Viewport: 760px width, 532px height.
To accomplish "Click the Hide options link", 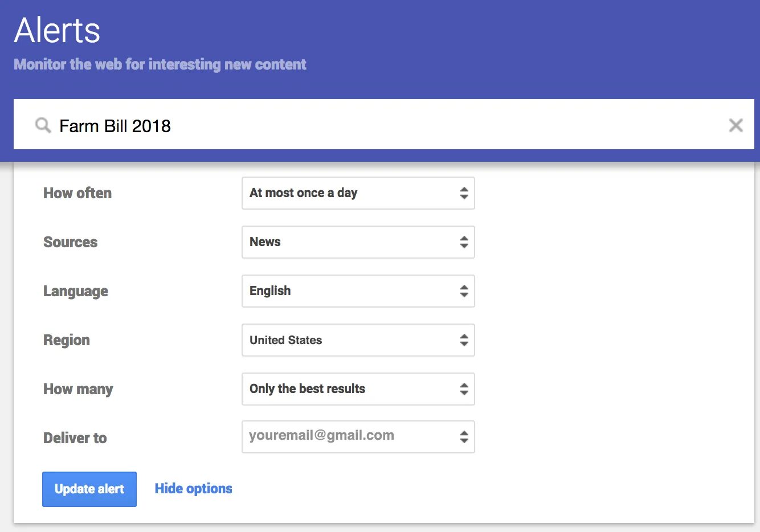I will [x=193, y=489].
